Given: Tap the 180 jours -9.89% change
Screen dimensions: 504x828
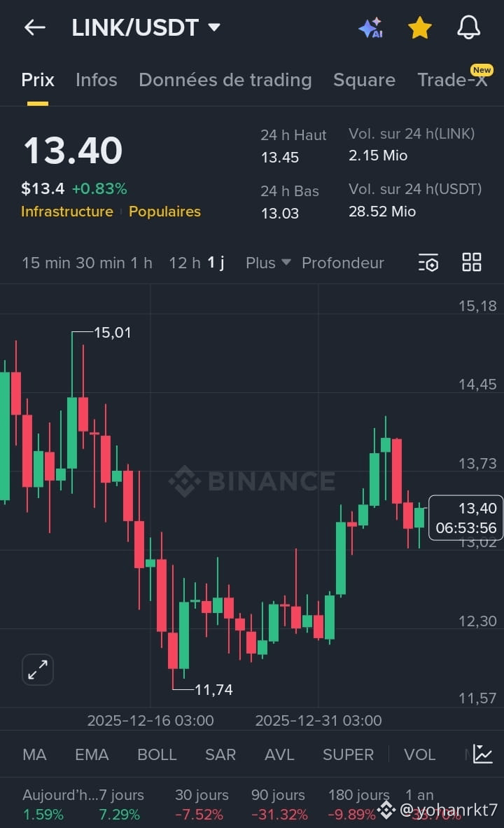Looking at the screenshot, I should pos(358,805).
